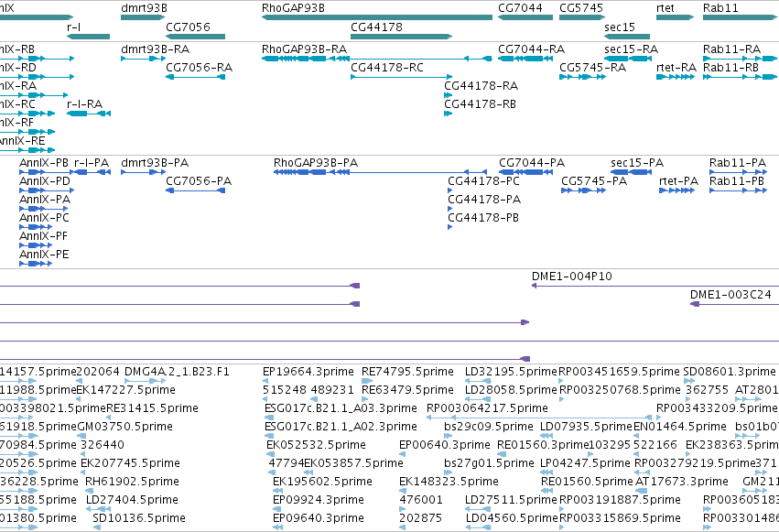
Task: Open the rtet-RA transcript label
Action: pos(676,67)
